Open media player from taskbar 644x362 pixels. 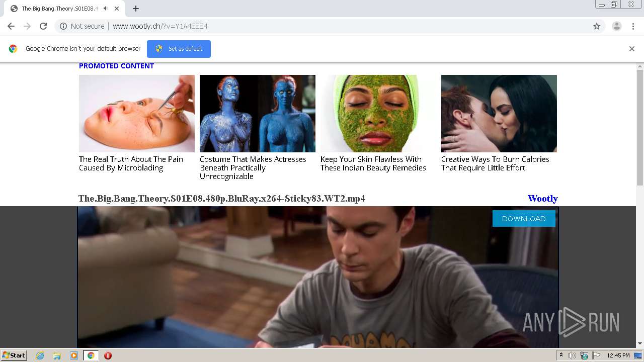click(x=74, y=355)
